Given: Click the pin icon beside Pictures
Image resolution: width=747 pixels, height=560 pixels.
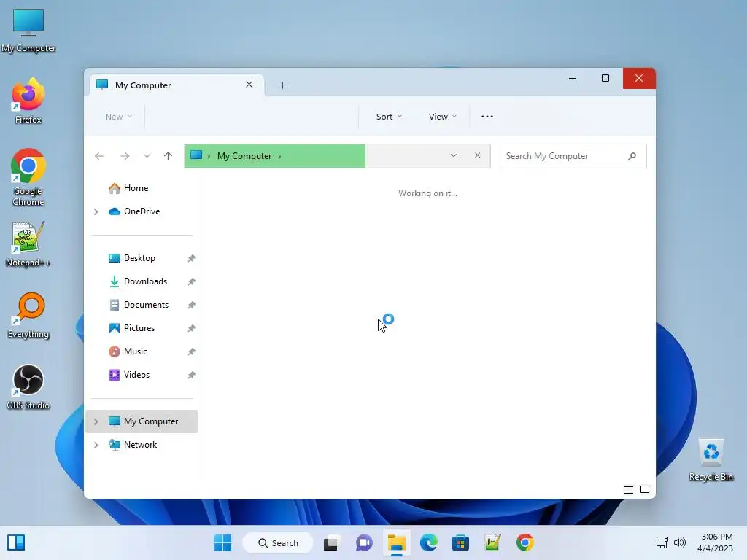Looking at the screenshot, I should [x=191, y=328].
